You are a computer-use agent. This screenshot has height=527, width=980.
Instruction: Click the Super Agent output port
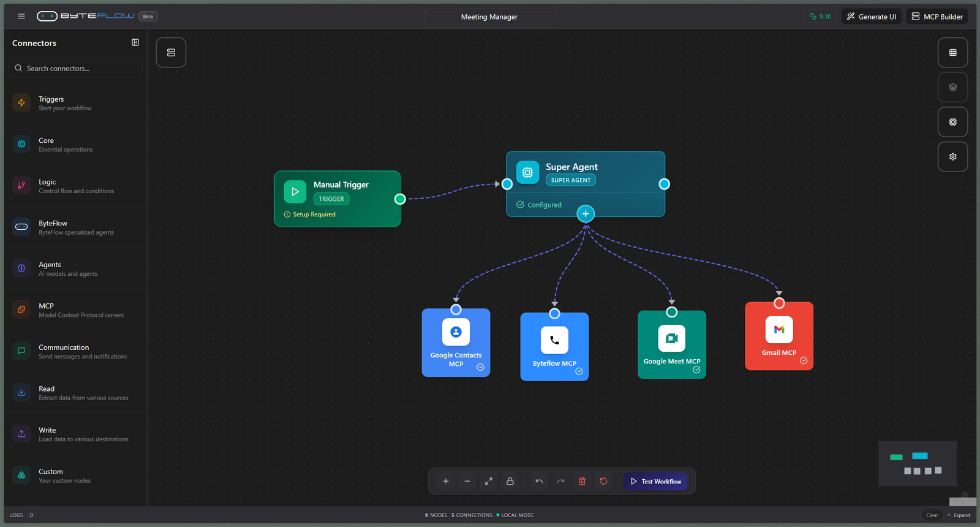coord(664,184)
